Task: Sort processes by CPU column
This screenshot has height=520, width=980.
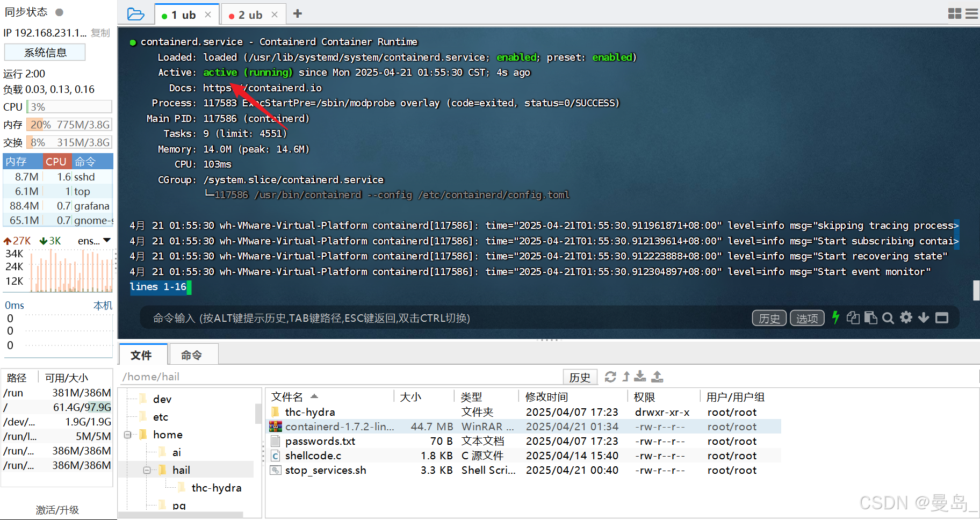Action: coord(56,161)
